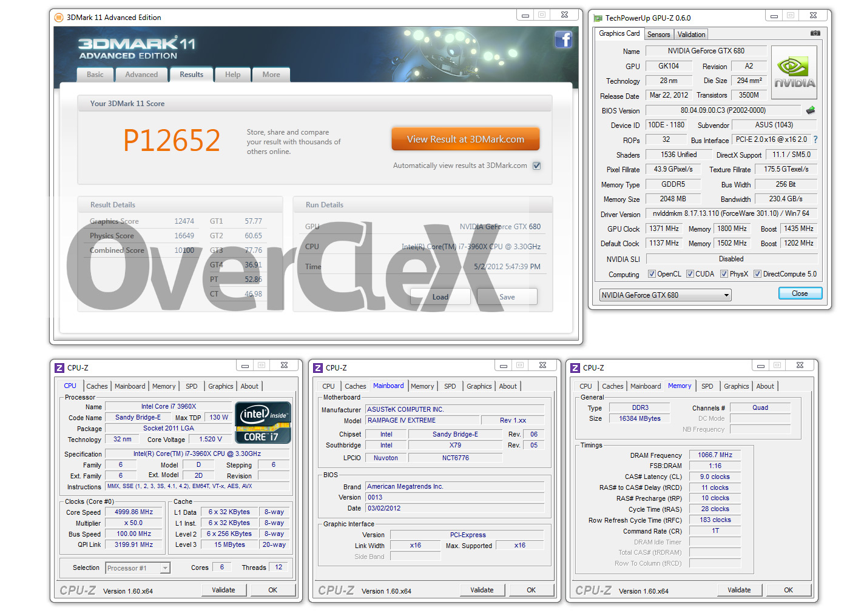This screenshot has height=616, width=864.
Task: Click OK in the CPU-Z motherboard window
Action: coord(532,590)
